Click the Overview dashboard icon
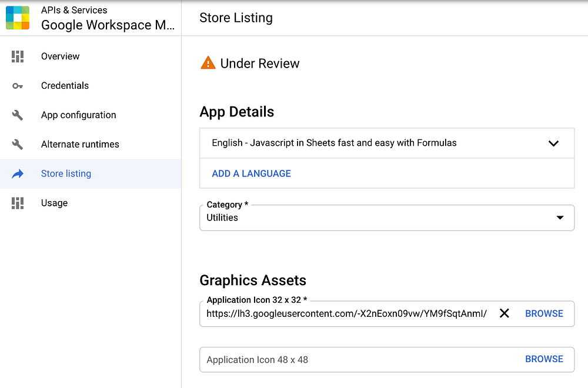This screenshot has height=388, width=588. coord(18,56)
